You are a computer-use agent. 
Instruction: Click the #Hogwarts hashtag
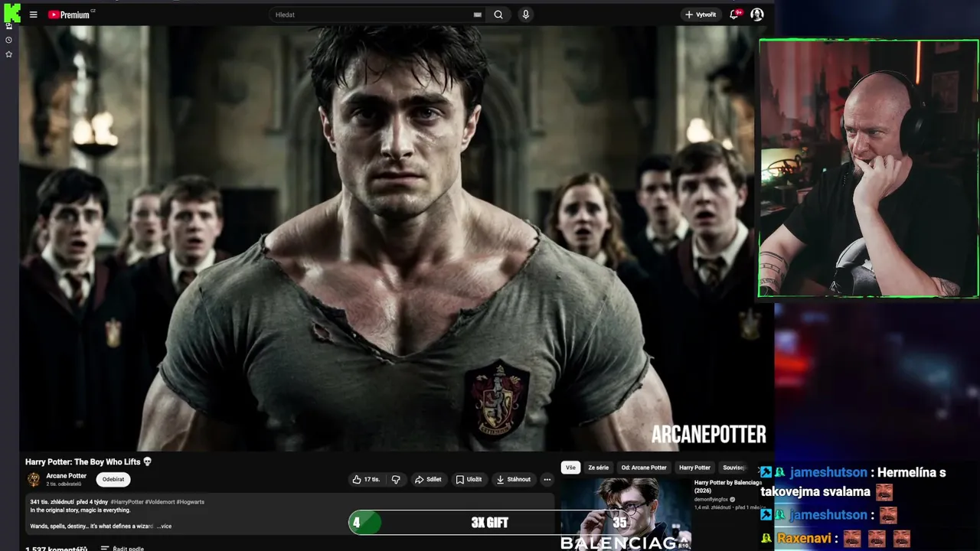coord(191,502)
